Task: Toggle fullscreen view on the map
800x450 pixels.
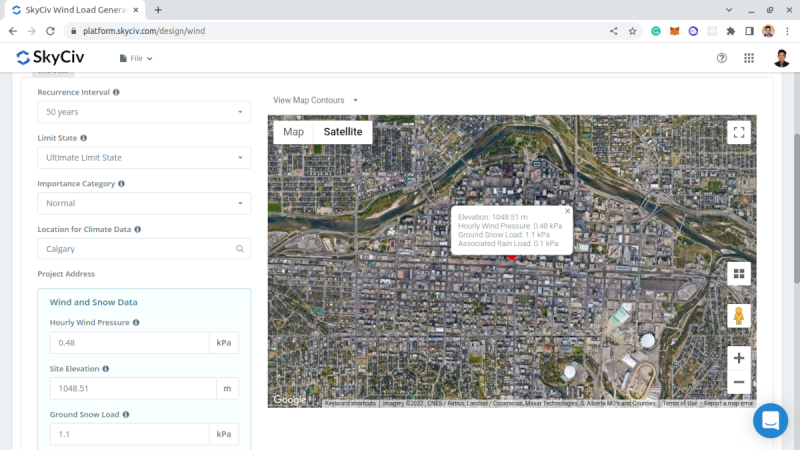Action: [x=739, y=132]
